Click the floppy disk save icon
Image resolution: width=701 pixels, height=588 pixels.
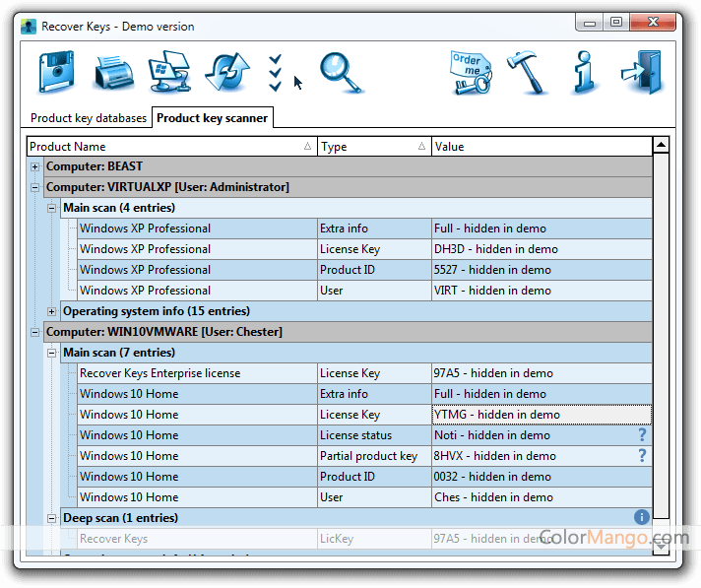coord(56,72)
